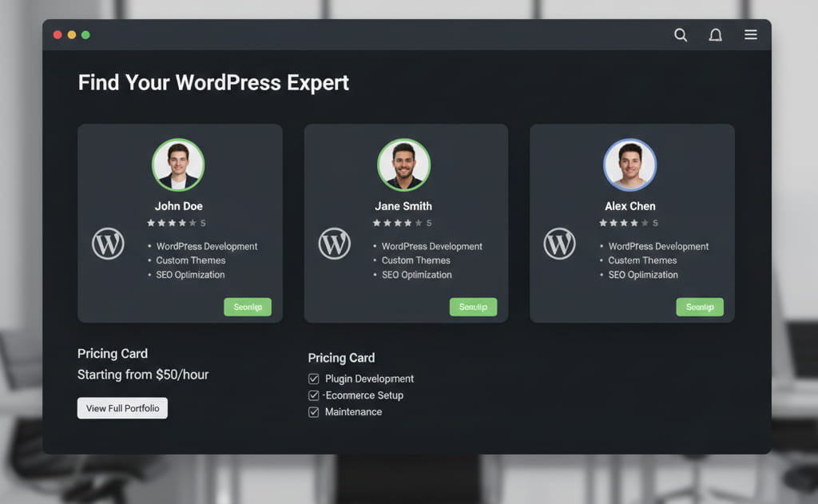Open the search icon
This screenshot has height=504, width=818.
coord(681,35)
